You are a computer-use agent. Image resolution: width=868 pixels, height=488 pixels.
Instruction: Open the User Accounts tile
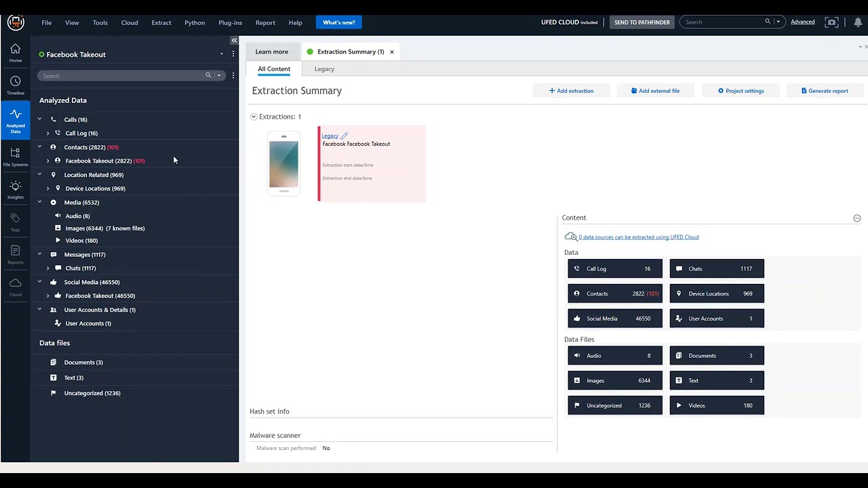(717, 319)
